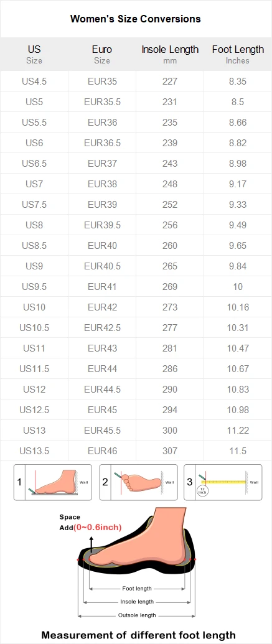272x644 pixels.
Task: Click step 1 heel-against-wall foot illustration
Action: point(53,482)
